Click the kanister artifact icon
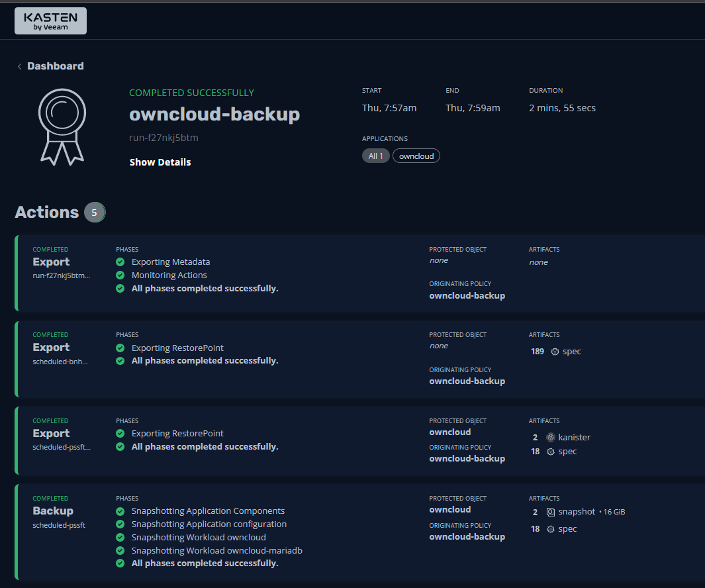 (x=550, y=437)
